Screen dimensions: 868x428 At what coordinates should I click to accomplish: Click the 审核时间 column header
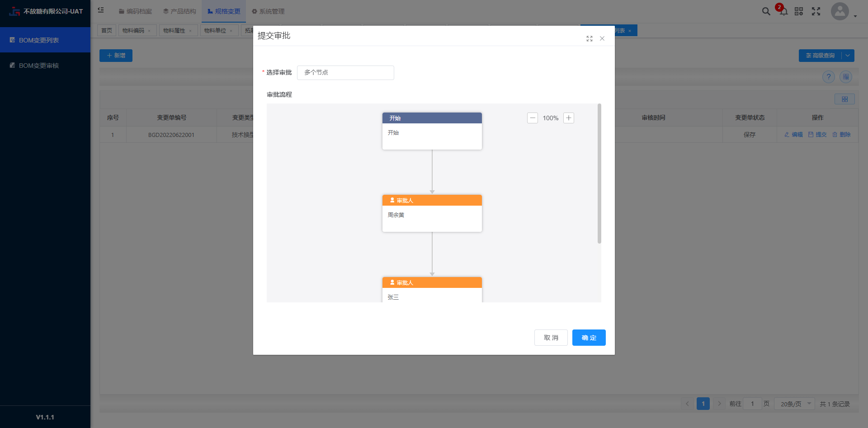[x=653, y=118]
